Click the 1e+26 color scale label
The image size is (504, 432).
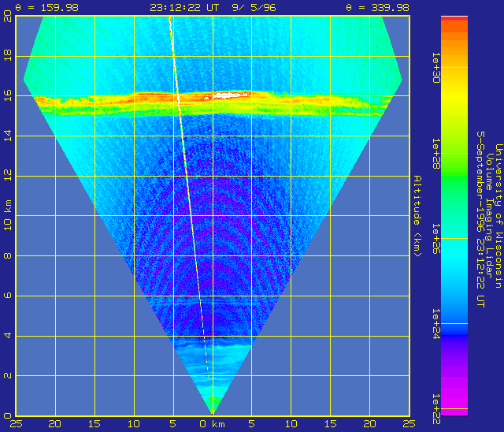(435, 239)
